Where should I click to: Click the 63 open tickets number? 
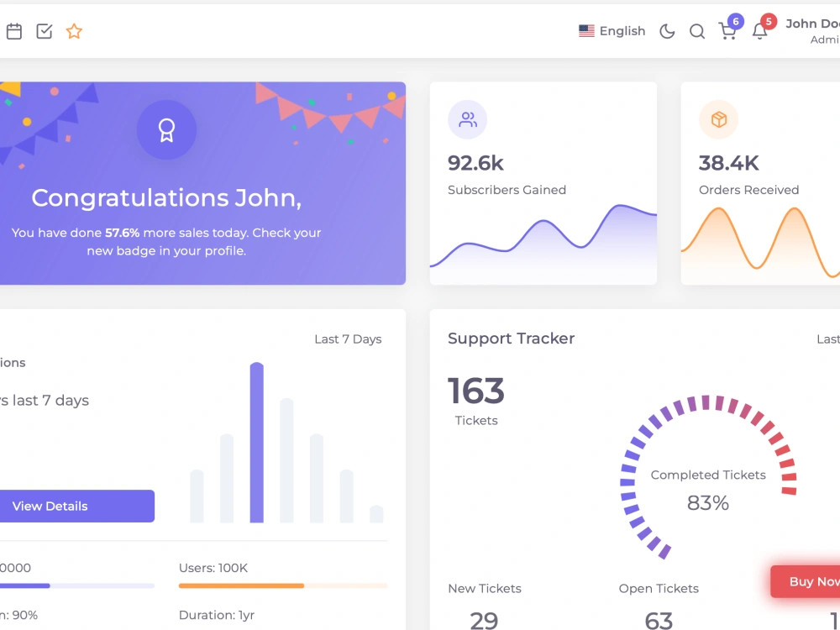pyautogui.click(x=659, y=621)
